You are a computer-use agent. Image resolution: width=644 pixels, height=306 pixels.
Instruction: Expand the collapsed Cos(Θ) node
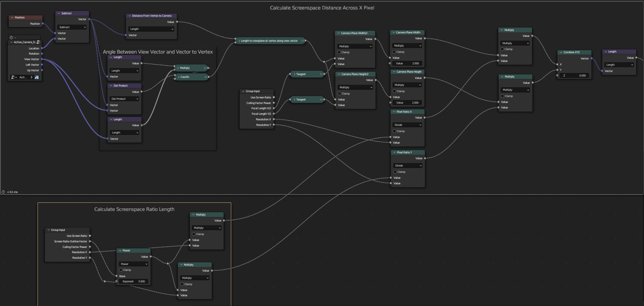[x=179, y=77]
